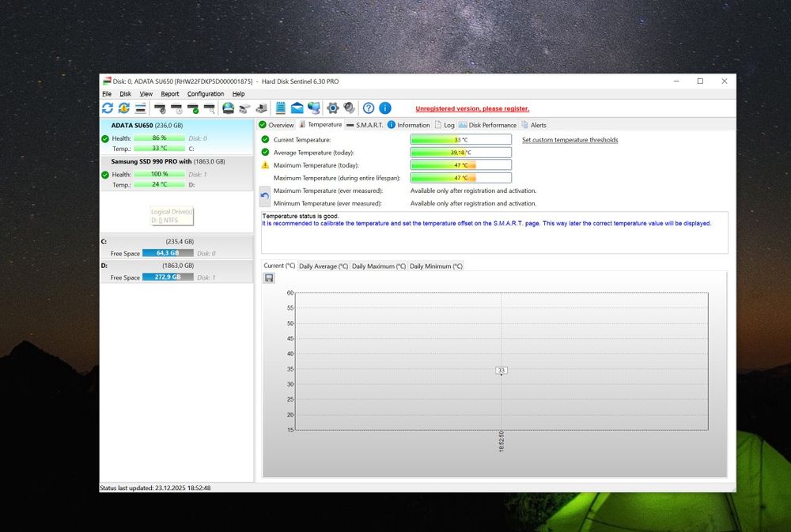This screenshot has width=791, height=532.
Task: Open settings via the gear toolbar icon
Action: [332, 108]
